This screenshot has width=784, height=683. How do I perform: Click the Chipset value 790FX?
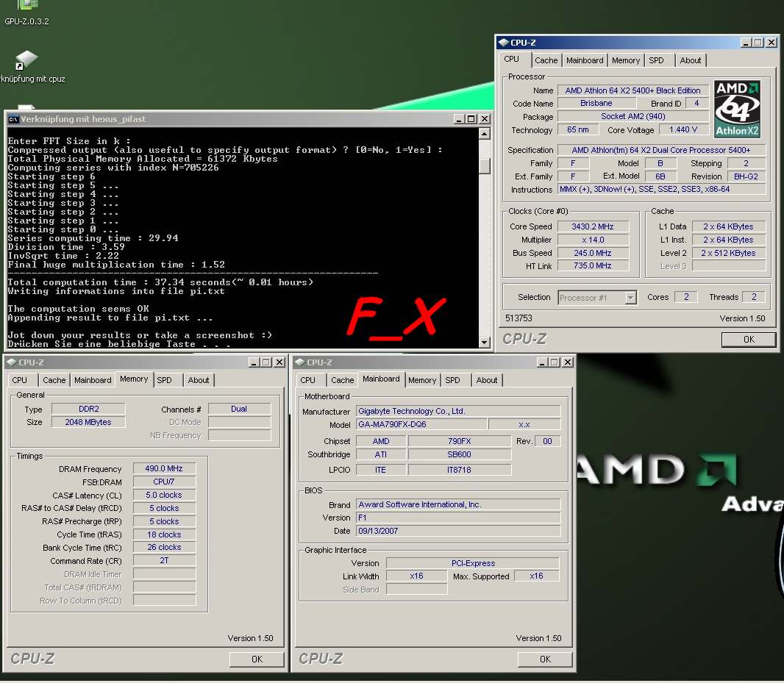(459, 441)
